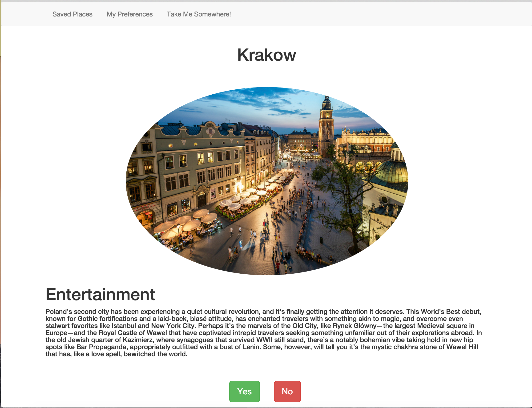Click "bewitched the world" closing text
The width and height of the screenshot is (532, 408).
(x=155, y=354)
